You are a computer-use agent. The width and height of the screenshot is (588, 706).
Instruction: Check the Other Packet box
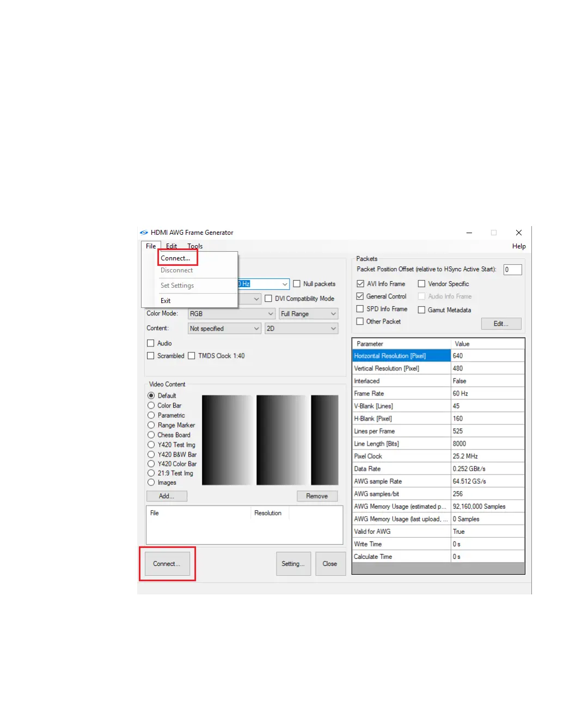coord(360,321)
